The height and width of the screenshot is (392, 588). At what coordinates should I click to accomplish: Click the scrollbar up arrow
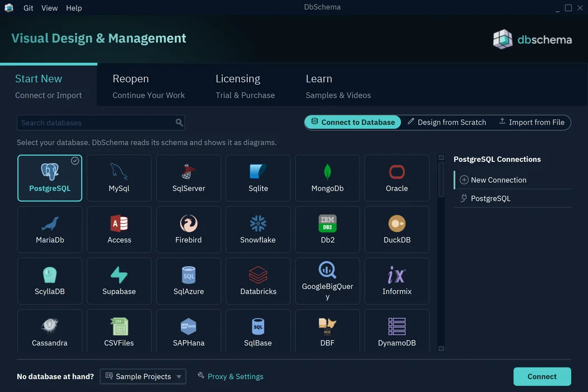coord(441,158)
